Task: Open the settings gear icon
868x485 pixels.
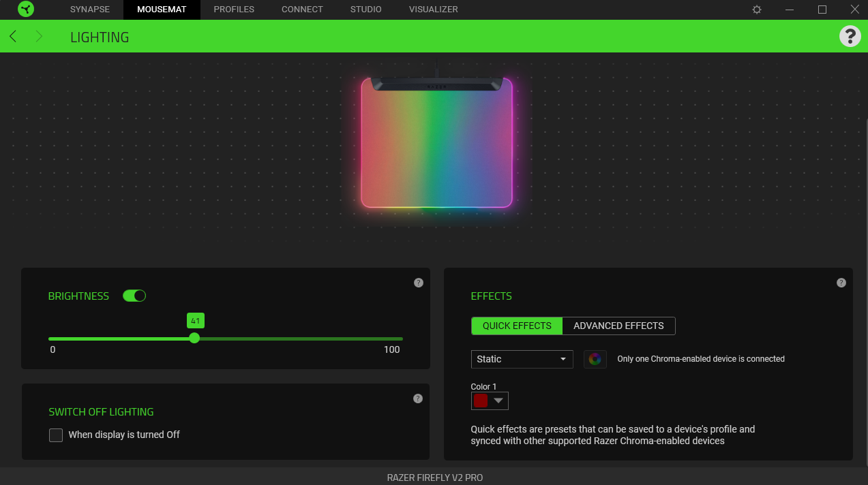Action: click(757, 10)
